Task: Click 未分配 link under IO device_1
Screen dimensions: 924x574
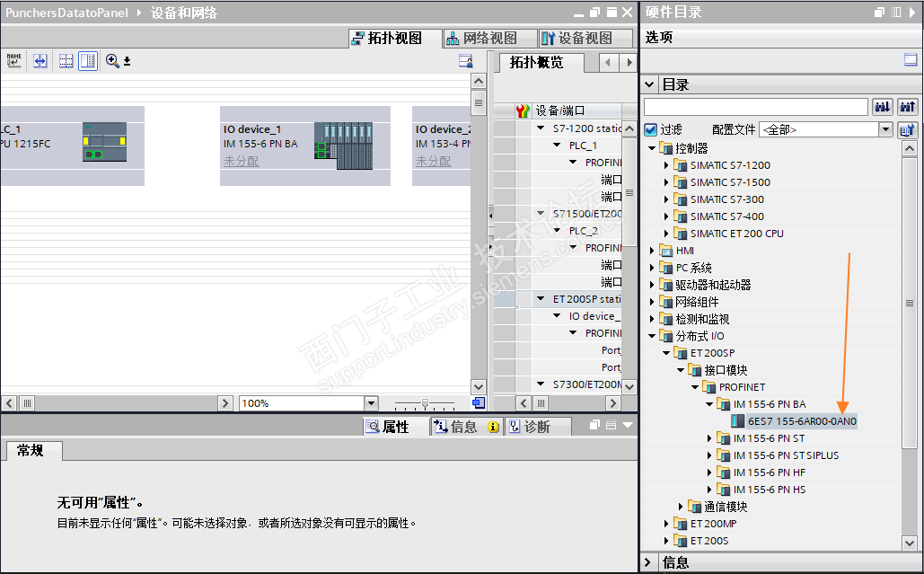Action: tap(241, 161)
